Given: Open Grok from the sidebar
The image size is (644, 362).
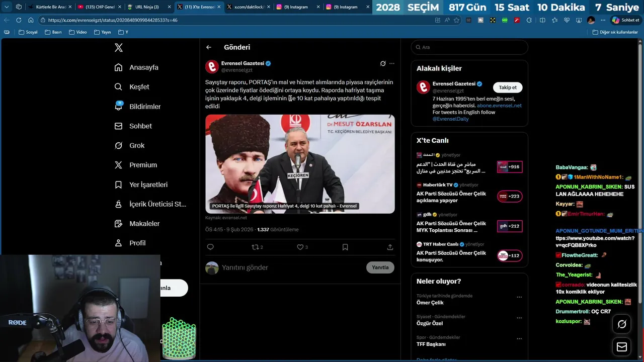Looking at the screenshot, I should (x=129, y=145).
